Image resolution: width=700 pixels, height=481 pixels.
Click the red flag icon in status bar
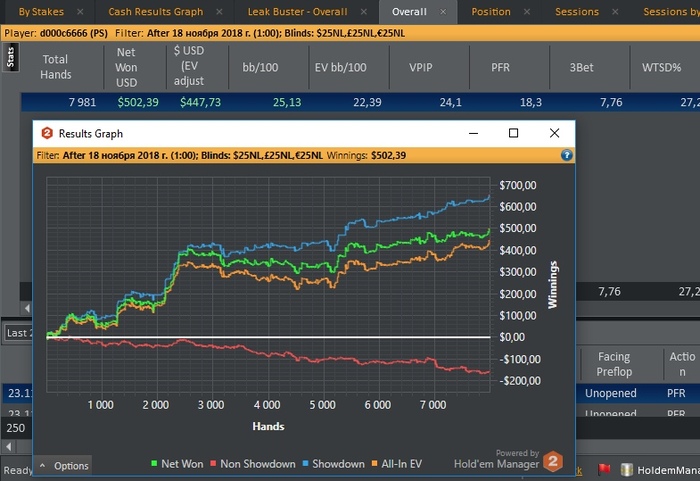click(604, 469)
